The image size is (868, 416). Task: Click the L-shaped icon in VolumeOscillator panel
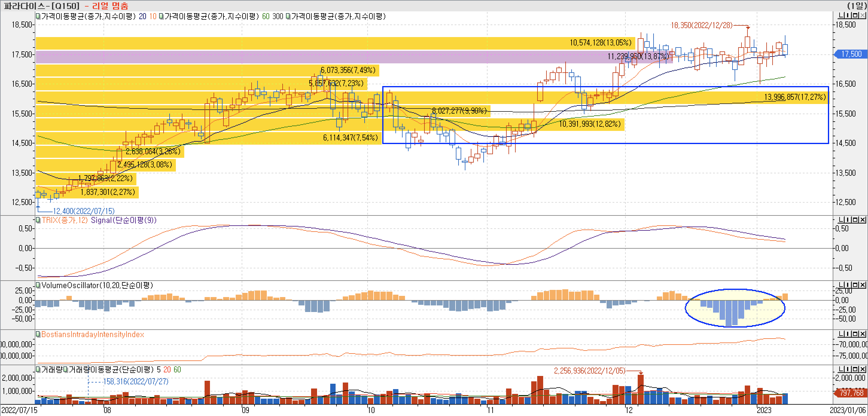841,285
